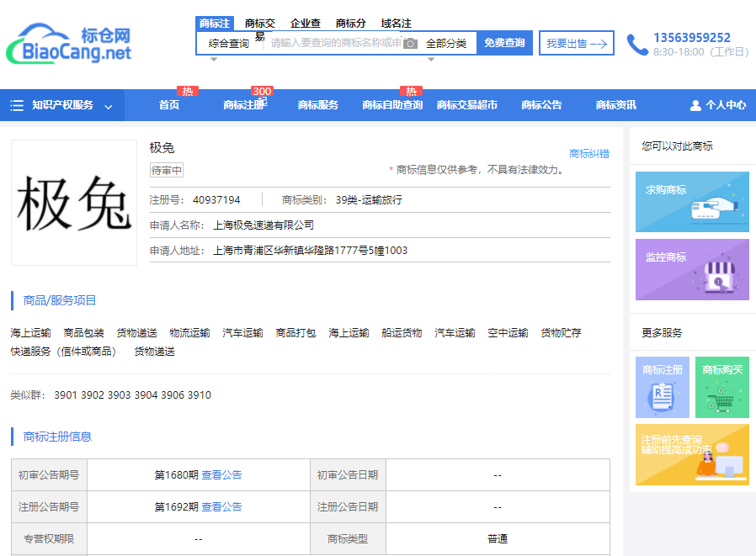Open 首页 in navigation bar

[169, 105]
